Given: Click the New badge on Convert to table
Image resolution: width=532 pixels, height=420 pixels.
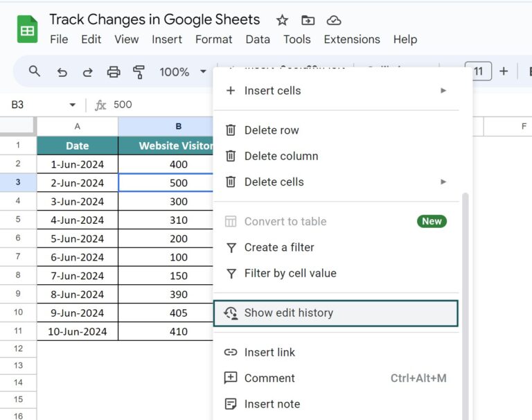Looking at the screenshot, I should pyautogui.click(x=432, y=221).
